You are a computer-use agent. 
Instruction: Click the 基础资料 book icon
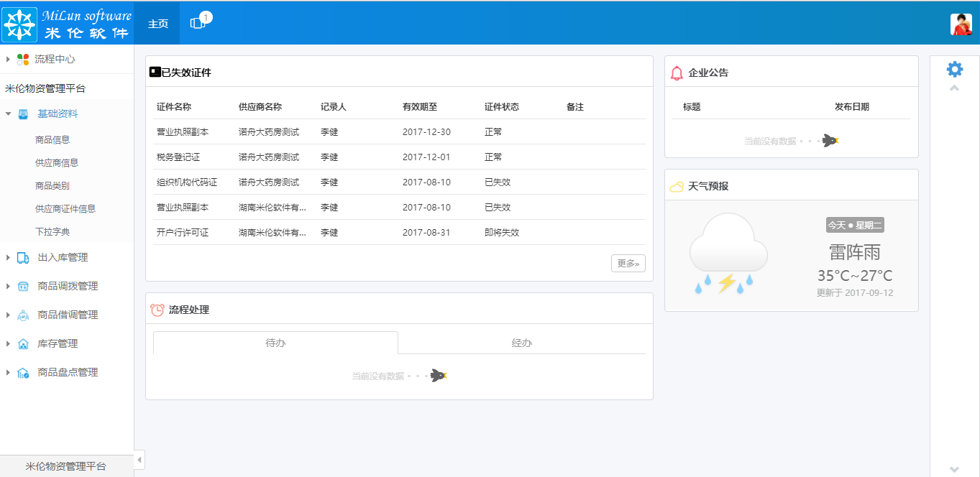23,112
